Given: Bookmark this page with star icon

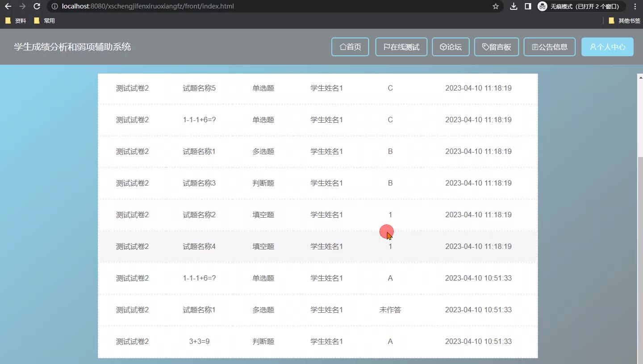Looking at the screenshot, I should pyautogui.click(x=495, y=6).
